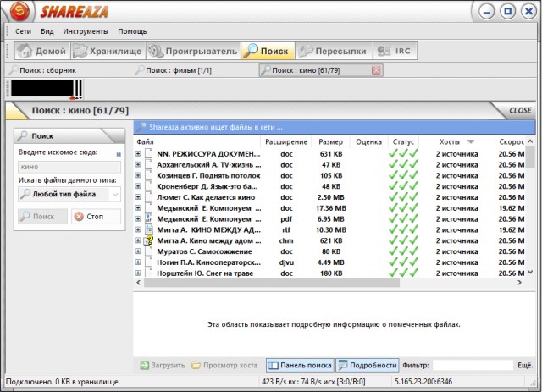Image resolution: width=542 pixels, height=392 pixels.
Task: Click the doc file icon of Люмет С. row
Action: point(149,197)
